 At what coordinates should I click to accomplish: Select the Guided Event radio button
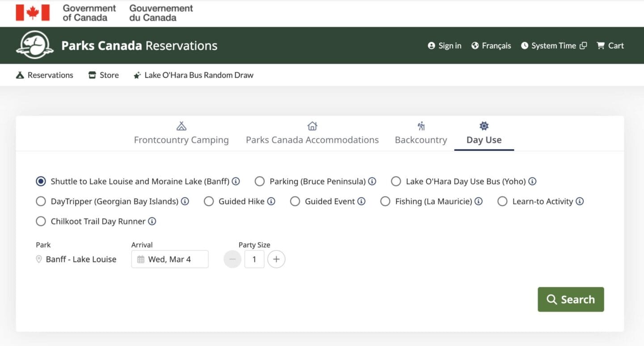pyautogui.click(x=295, y=201)
